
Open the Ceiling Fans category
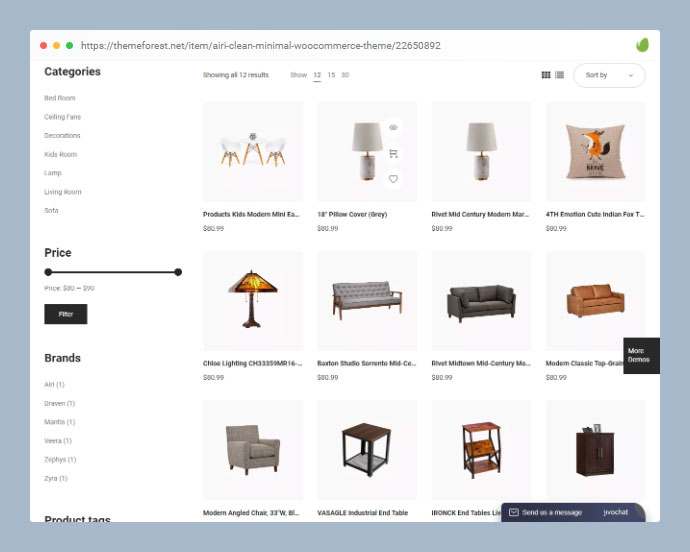[62, 117]
